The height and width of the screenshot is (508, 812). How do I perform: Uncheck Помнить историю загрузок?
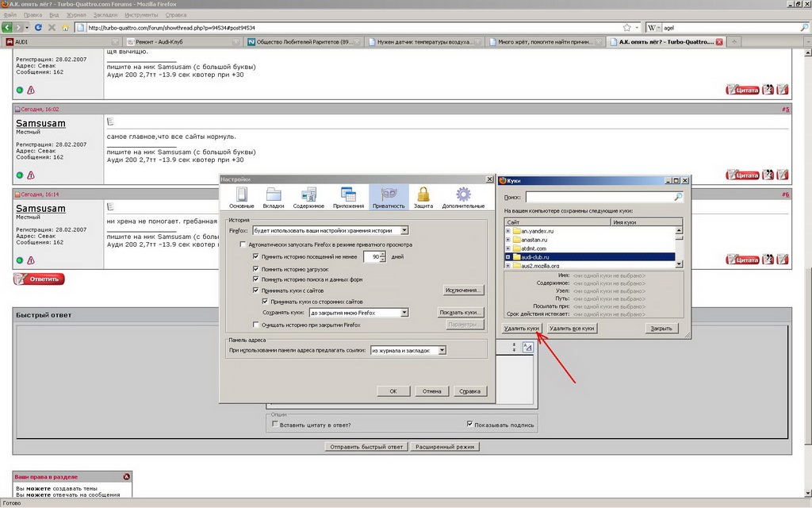coord(255,268)
